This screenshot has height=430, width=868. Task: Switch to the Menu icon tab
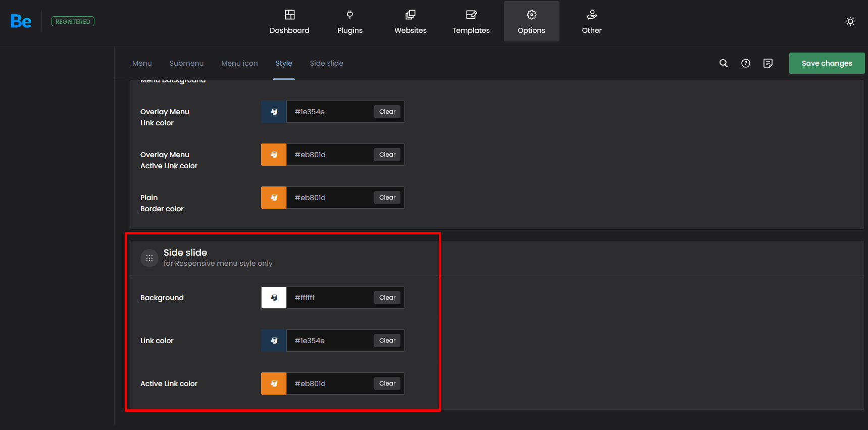pyautogui.click(x=239, y=63)
